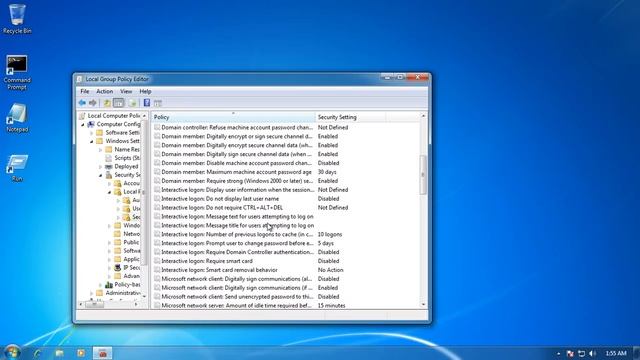Viewport: 640px width, 360px height.
Task: Open the Help menu
Action: (145, 91)
